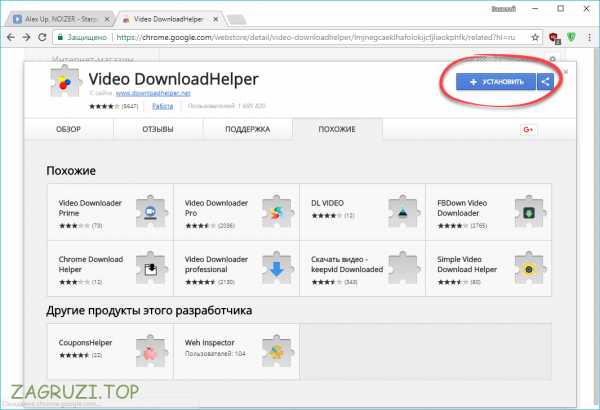Close the Video DownloadHelper tab

point(216,19)
